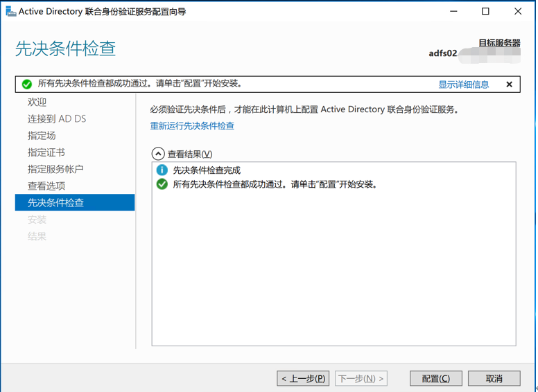Viewport: 538px width, 392px height.
Task: Click the 所有先决条件检查都成功通过 result row text
Action: pyautogui.click(x=275, y=184)
